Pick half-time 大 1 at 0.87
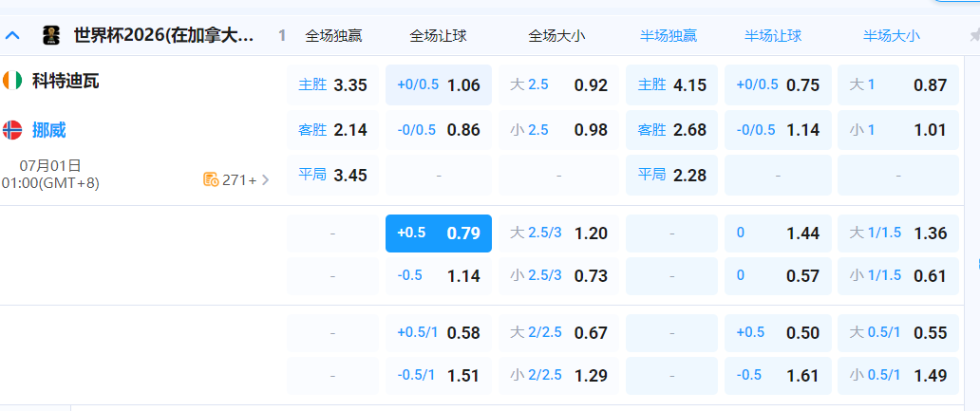The width and height of the screenshot is (980, 411). [898, 84]
